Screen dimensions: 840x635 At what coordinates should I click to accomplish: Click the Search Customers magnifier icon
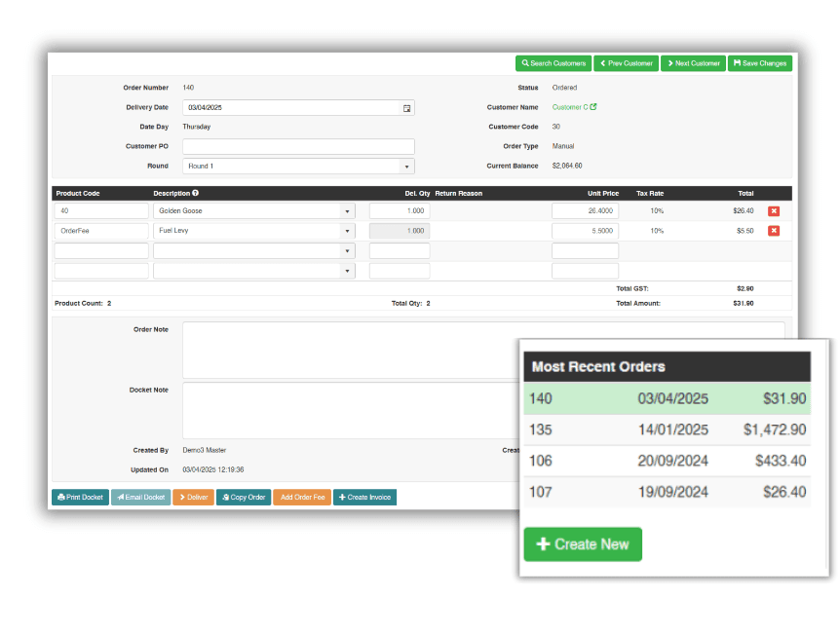tap(526, 62)
